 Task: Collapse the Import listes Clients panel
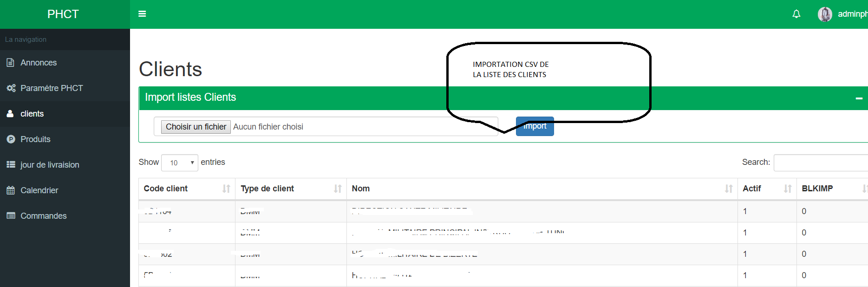(859, 98)
